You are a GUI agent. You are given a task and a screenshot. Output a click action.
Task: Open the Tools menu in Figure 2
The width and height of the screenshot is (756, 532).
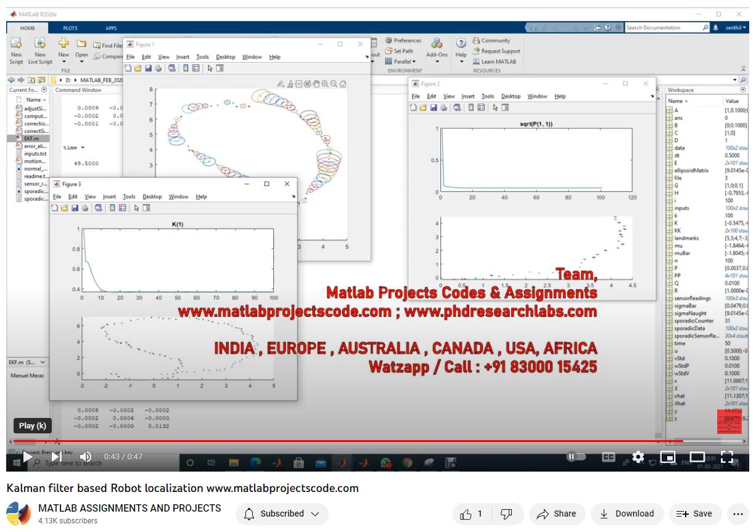(488, 96)
